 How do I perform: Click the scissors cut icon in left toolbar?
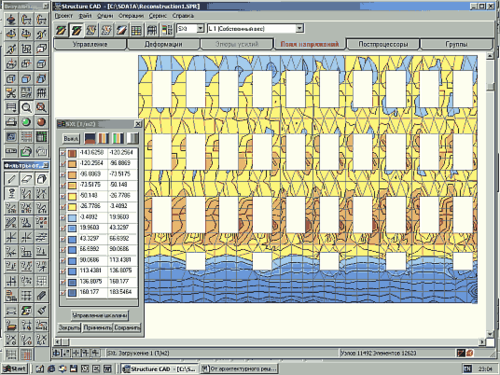[x=11, y=93]
